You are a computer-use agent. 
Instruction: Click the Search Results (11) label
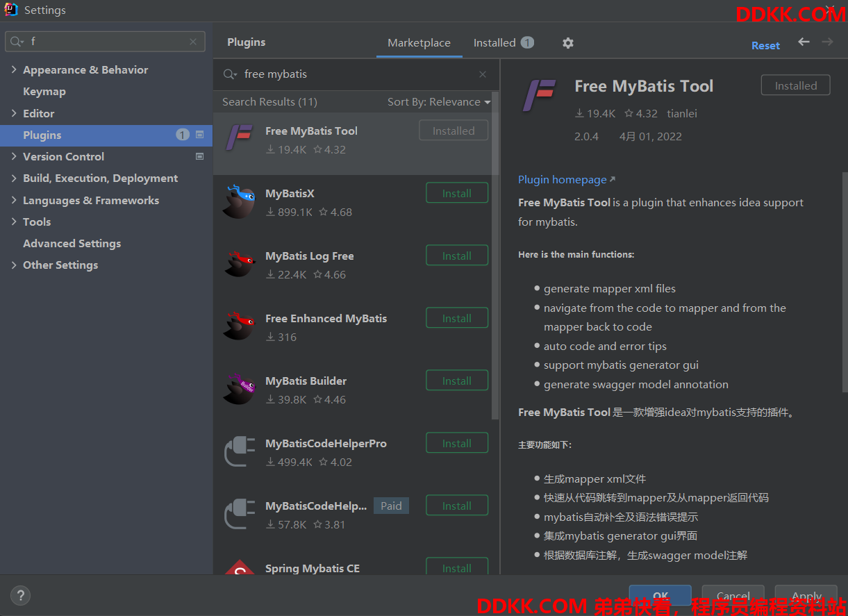coord(269,101)
